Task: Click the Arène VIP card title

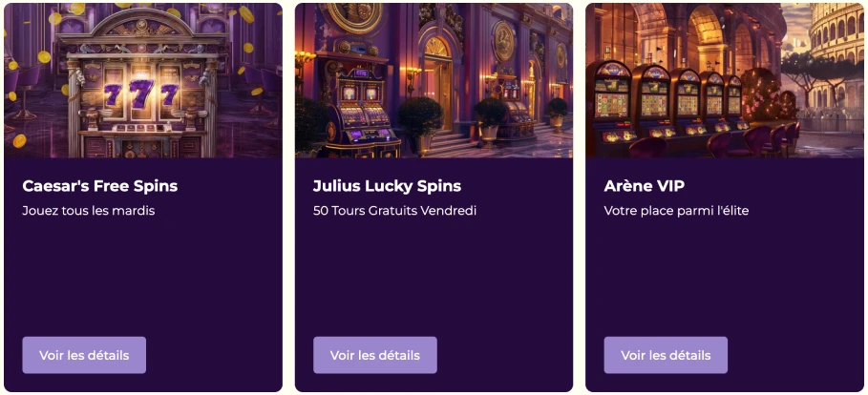Action: pos(644,186)
